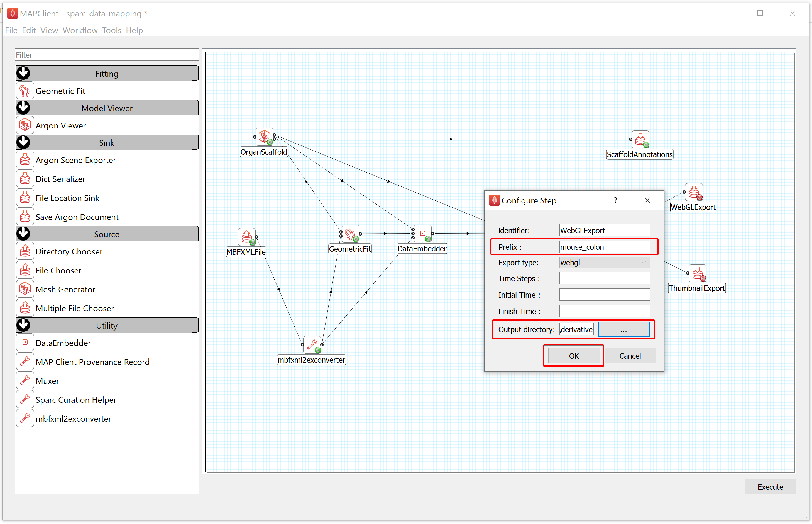
Task: Select the GeometricFit node on canvas
Action: pyautogui.click(x=350, y=234)
